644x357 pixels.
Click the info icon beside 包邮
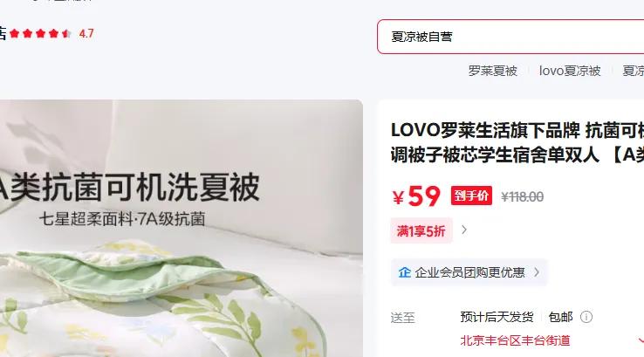(x=586, y=317)
